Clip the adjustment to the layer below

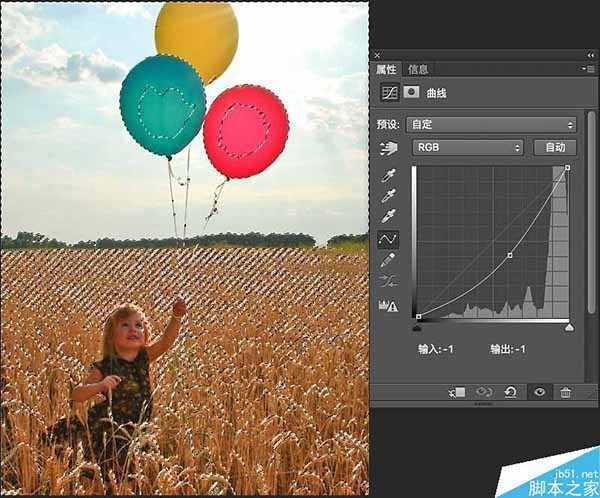pos(457,392)
